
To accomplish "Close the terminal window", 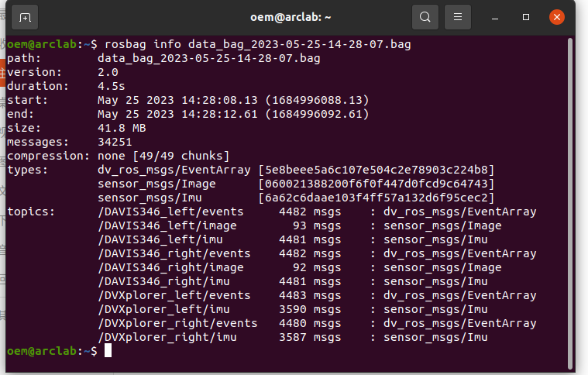I will (557, 17).
